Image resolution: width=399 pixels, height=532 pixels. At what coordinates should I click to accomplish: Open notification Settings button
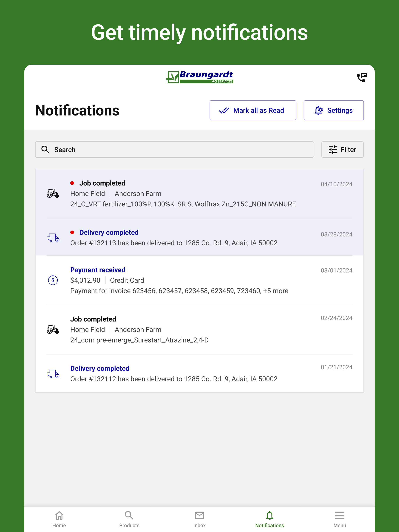click(334, 110)
